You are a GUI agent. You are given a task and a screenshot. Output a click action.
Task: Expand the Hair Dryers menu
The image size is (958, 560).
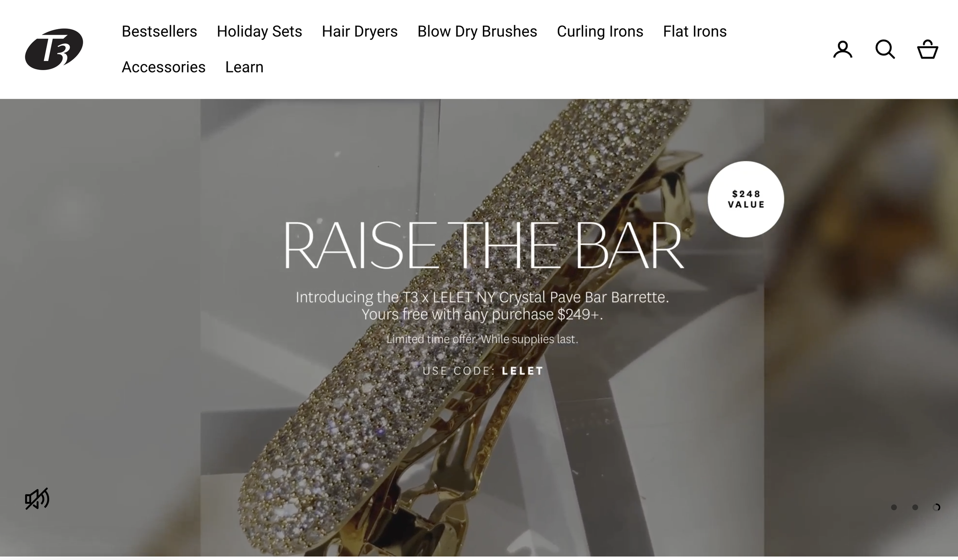360,31
